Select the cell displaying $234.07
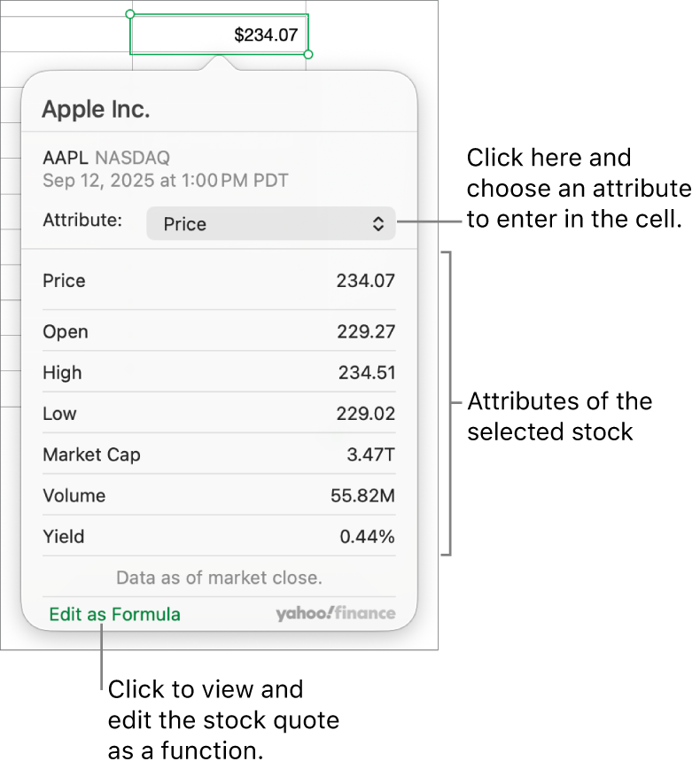 pyautogui.click(x=218, y=34)
